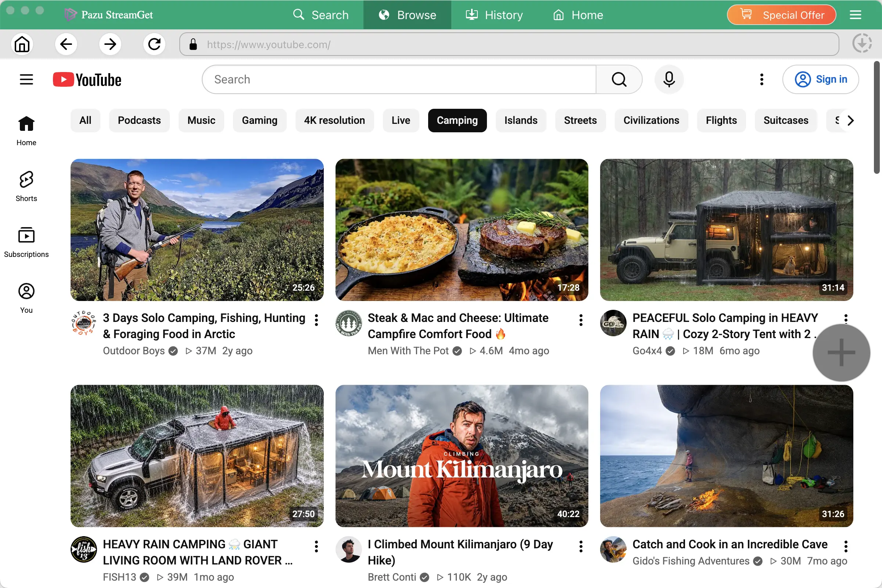Viewport: 882px width, 588px height.
Task: Open the YouTube guide hamburger menu
Action: tap(26, 79)
